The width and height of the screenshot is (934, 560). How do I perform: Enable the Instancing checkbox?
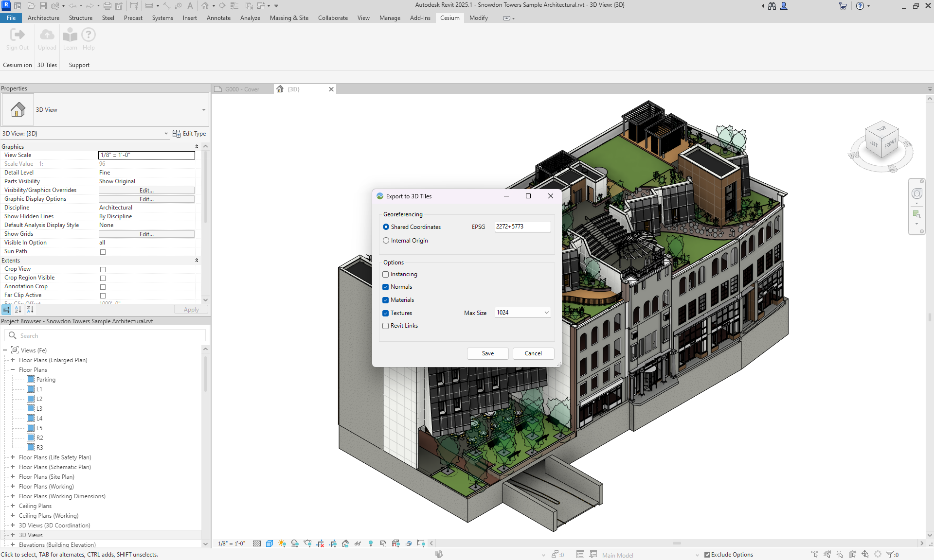[x=386, y=275]
